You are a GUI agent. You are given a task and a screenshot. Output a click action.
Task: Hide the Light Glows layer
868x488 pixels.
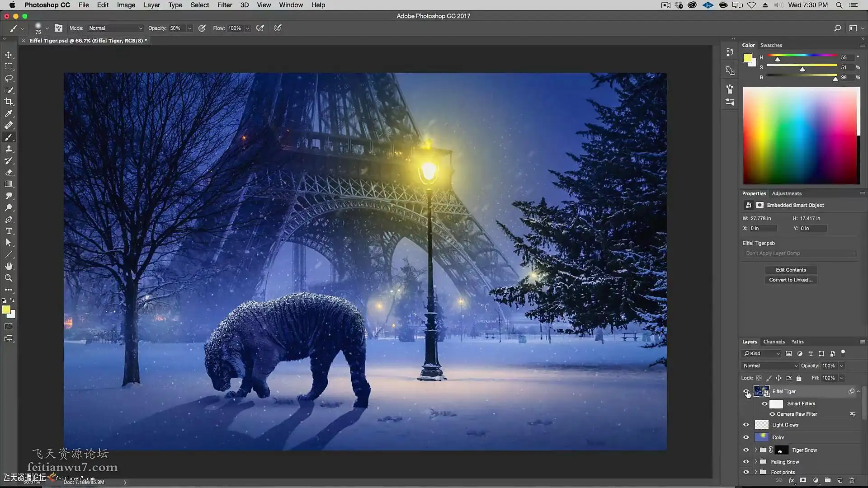(746, 425)
